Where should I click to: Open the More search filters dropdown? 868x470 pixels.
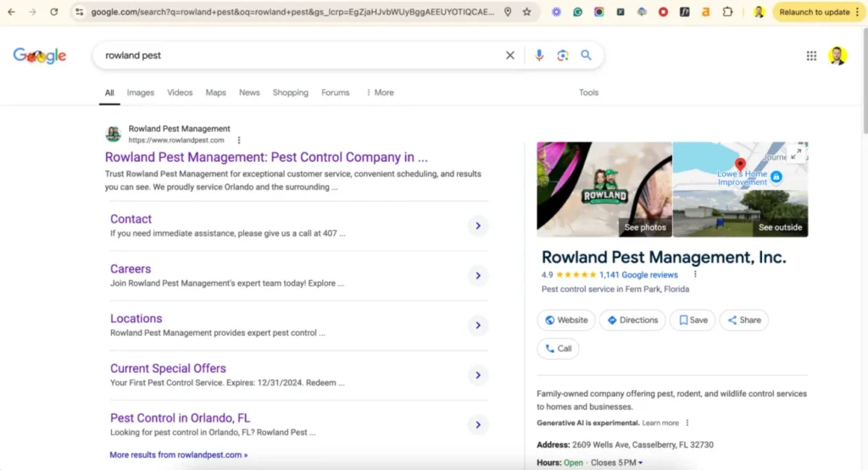[x=380, y=92]
